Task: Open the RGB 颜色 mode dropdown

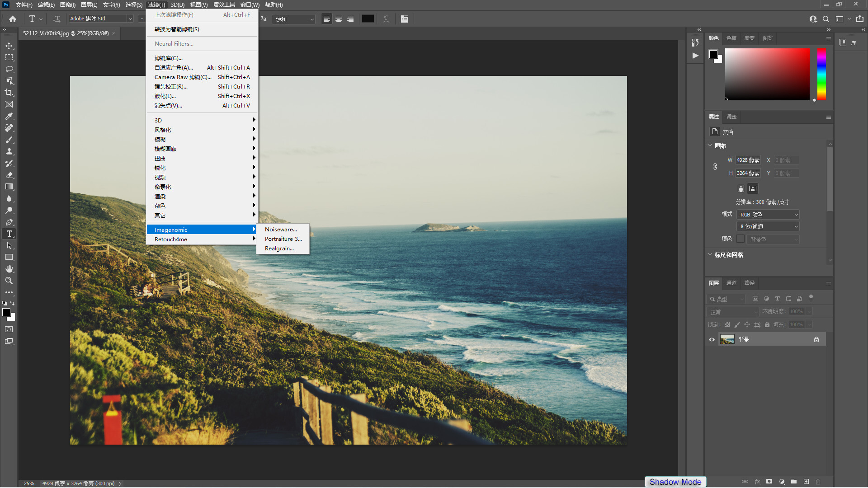Action: (768, 215)
